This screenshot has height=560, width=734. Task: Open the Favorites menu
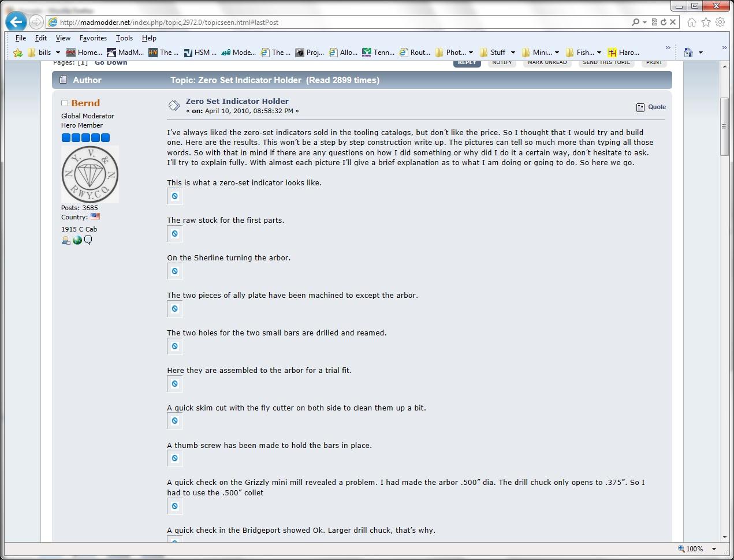93,38
